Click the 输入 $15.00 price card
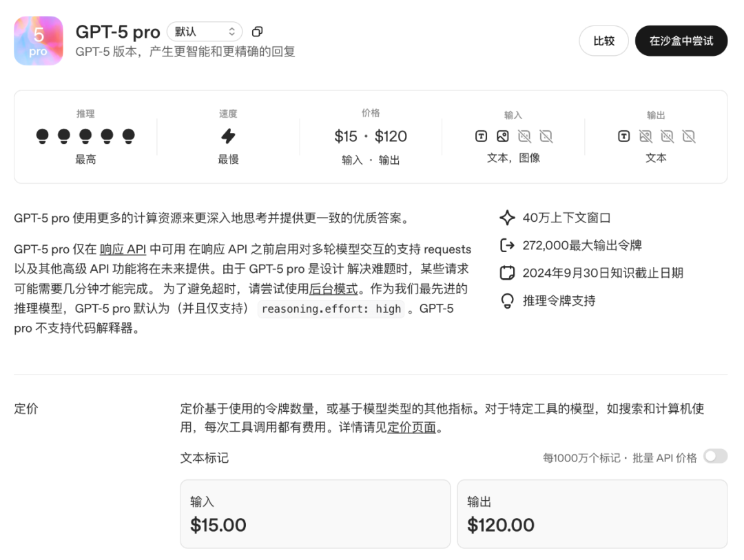The height and width of the screenshot is (560, 744). (315, 514)
